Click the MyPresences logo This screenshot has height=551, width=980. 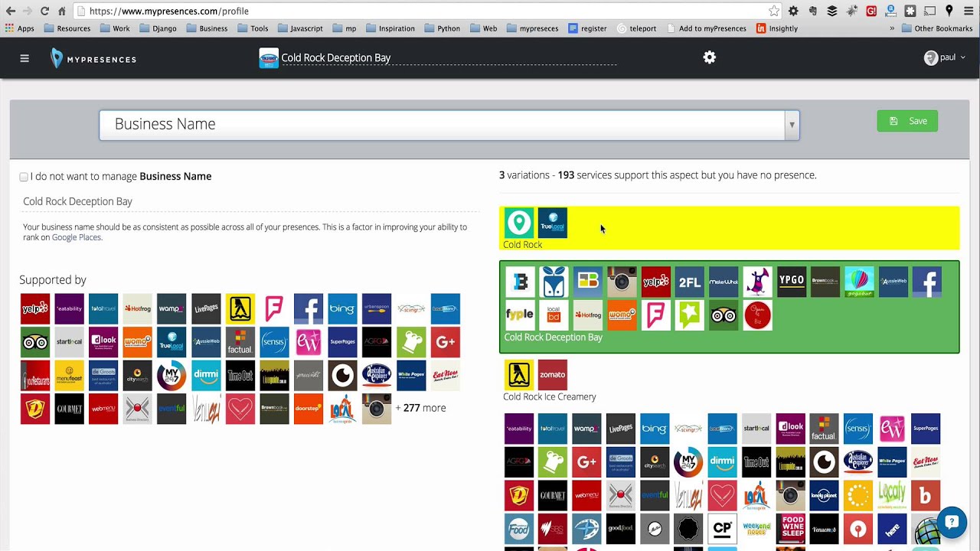tap(93, 58)
